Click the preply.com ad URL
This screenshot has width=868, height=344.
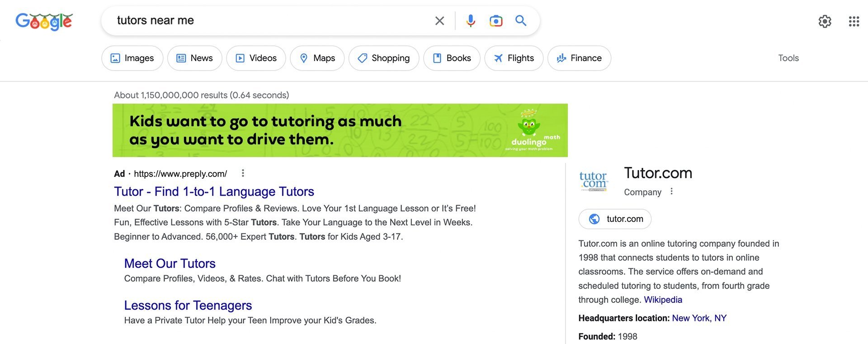[x=180, y=174]
